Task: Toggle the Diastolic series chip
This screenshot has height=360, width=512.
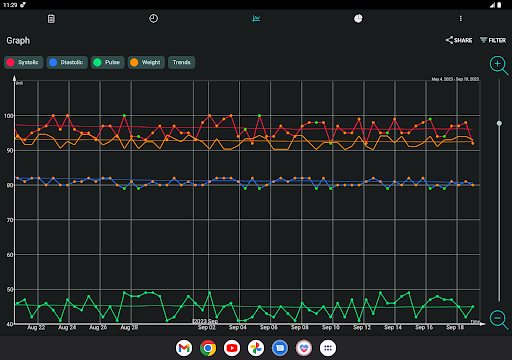Action: click(x=67, y=62)
